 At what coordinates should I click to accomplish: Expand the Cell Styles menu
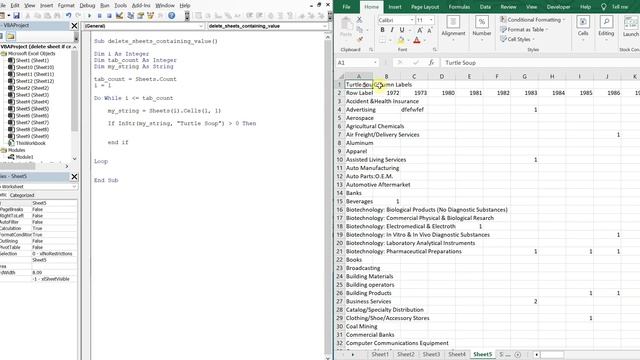517,39
